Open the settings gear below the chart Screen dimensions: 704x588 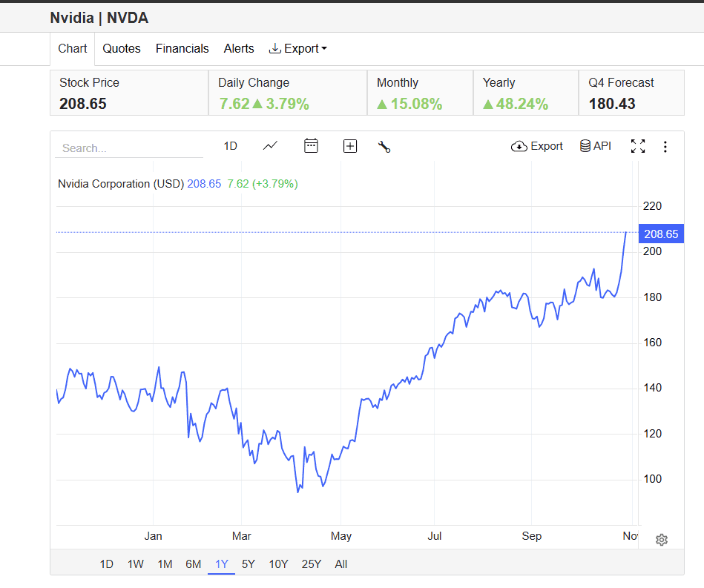pos(661,540)
